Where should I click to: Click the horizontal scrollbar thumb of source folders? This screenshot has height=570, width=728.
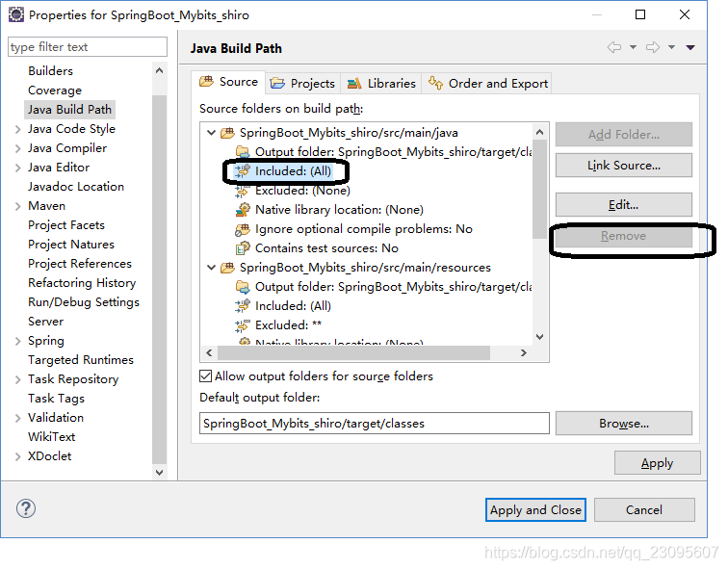click(x=353, y=352)
